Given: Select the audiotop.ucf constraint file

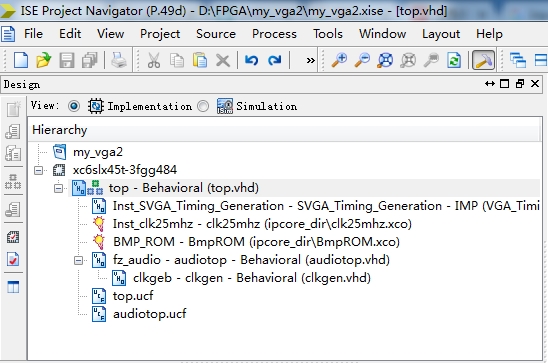Looking at the screenshot, I should click(150, 314).
